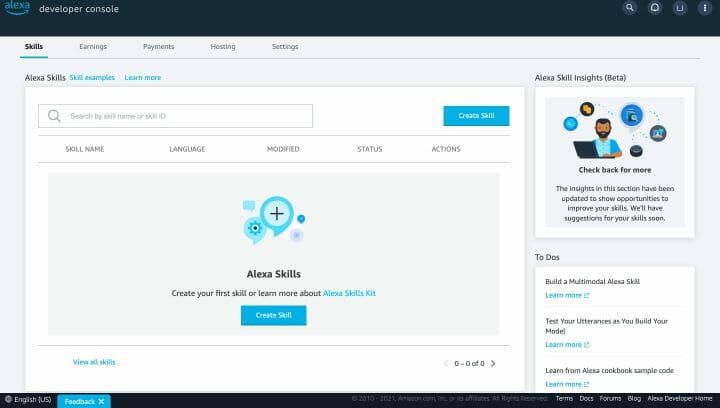Click the search by skill name field
The width and height of the screenshot is (720, 408).
click(x=175, y=116)
